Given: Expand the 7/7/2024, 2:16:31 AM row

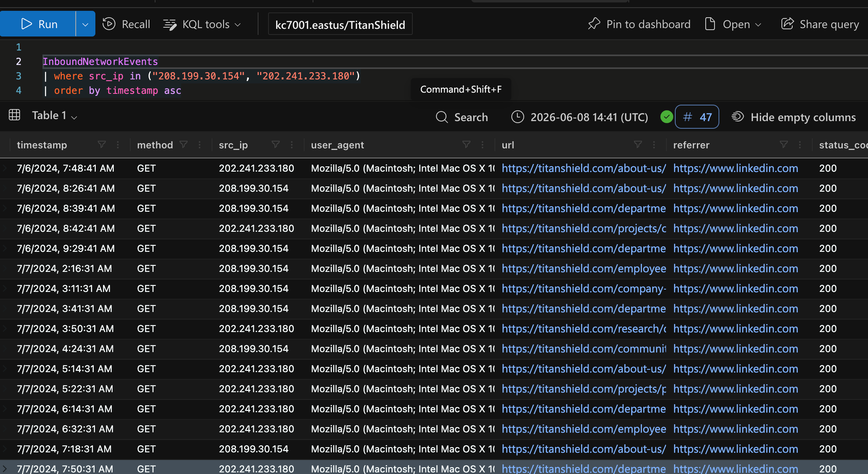Looking at the screenshot, I should (5, 268).
